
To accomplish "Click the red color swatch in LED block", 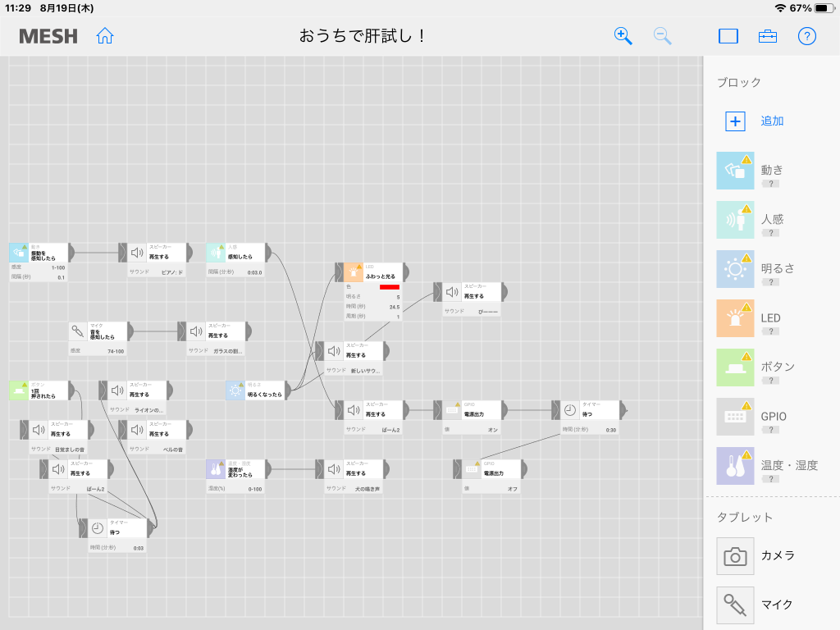I will coord(390,287).
